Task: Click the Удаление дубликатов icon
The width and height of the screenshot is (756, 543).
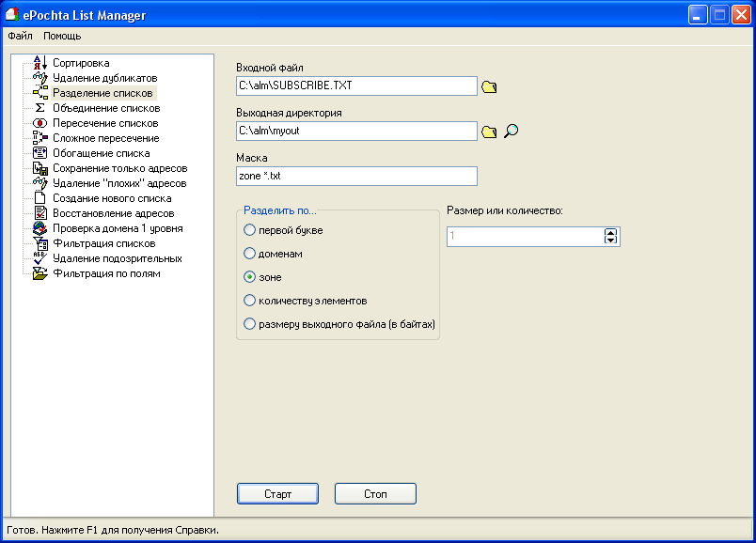Action: coord(39,78)
